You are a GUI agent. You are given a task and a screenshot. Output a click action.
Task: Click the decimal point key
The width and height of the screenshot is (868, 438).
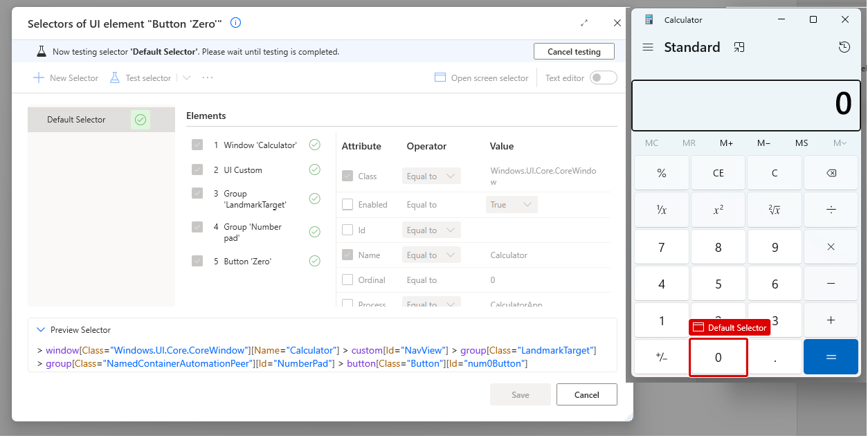[x=775, y=357]
